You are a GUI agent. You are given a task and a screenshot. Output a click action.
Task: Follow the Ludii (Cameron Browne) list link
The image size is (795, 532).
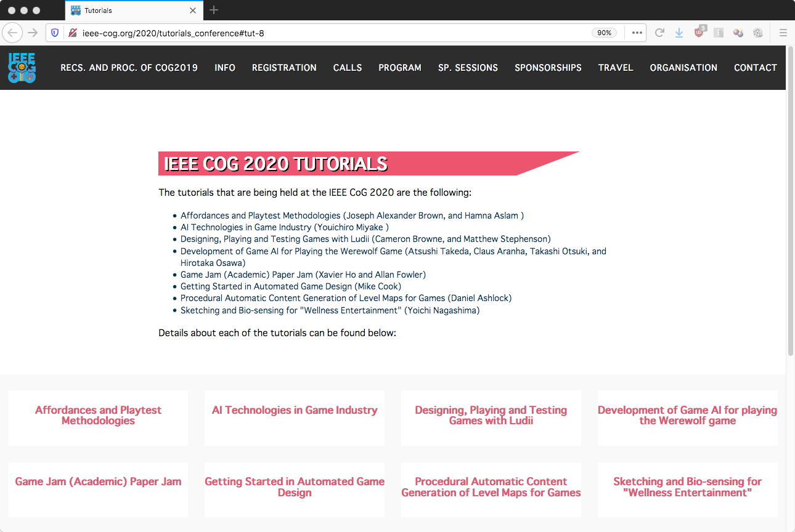[x=365, y=239]
